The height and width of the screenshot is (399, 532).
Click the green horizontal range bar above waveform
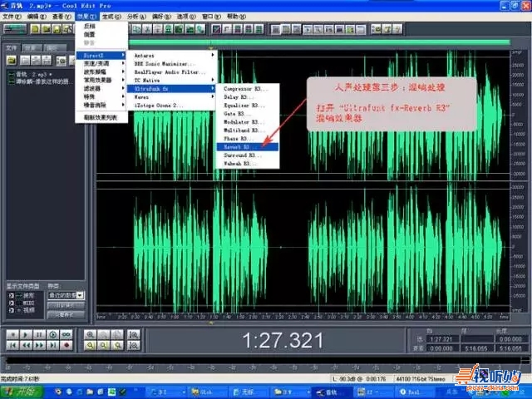(x=319, y=42)
